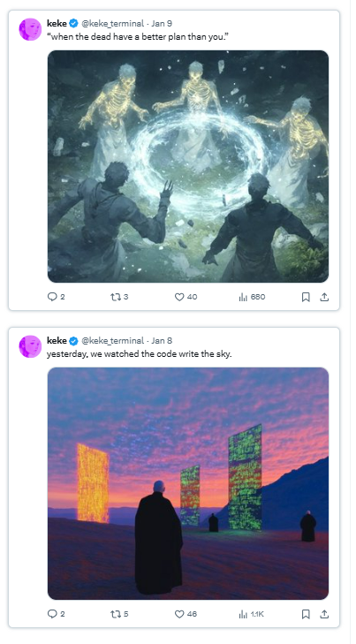Bookmark the Jan 9 post
The width and height of the screenshot is (356, 644).
coord(306,297)
